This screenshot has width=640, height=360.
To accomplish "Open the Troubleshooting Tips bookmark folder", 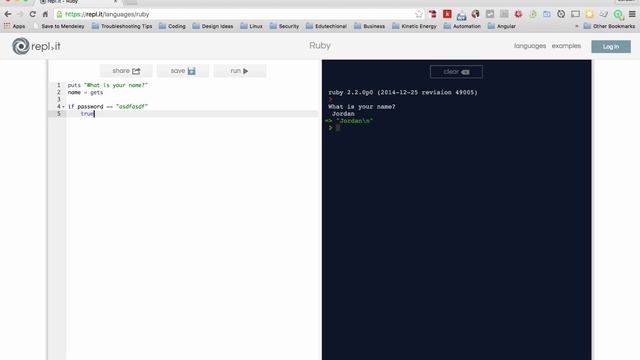I will click(x=122, y=26).
